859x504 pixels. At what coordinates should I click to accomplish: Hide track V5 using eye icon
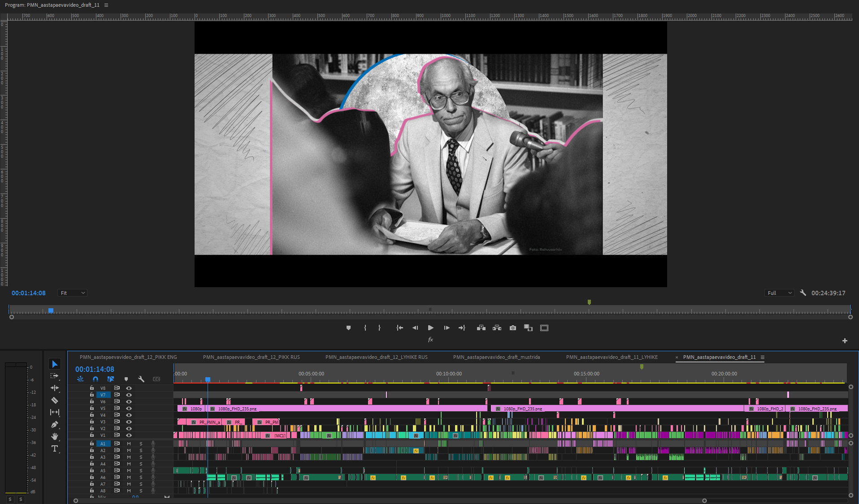pos(129,408)
